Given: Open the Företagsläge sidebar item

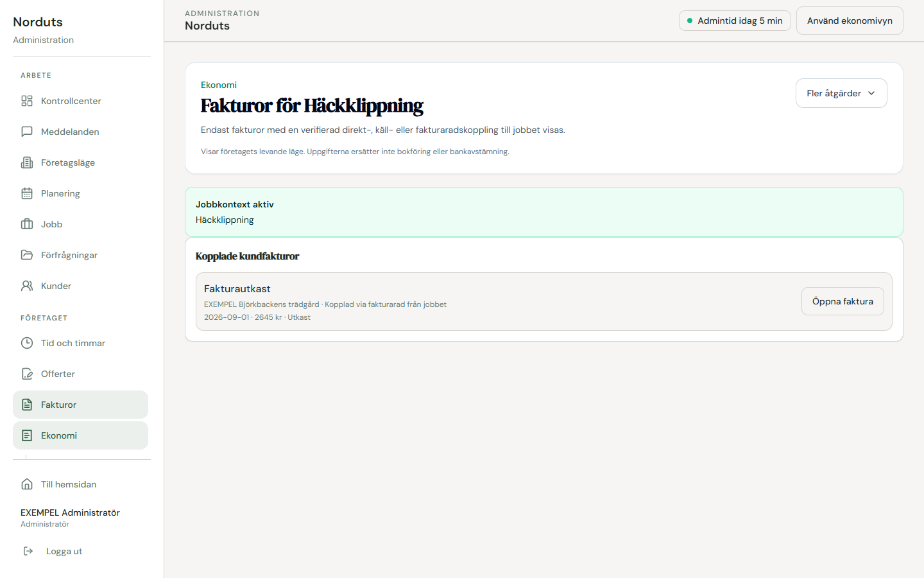Looking at the screenshot, I should [80, 162].
